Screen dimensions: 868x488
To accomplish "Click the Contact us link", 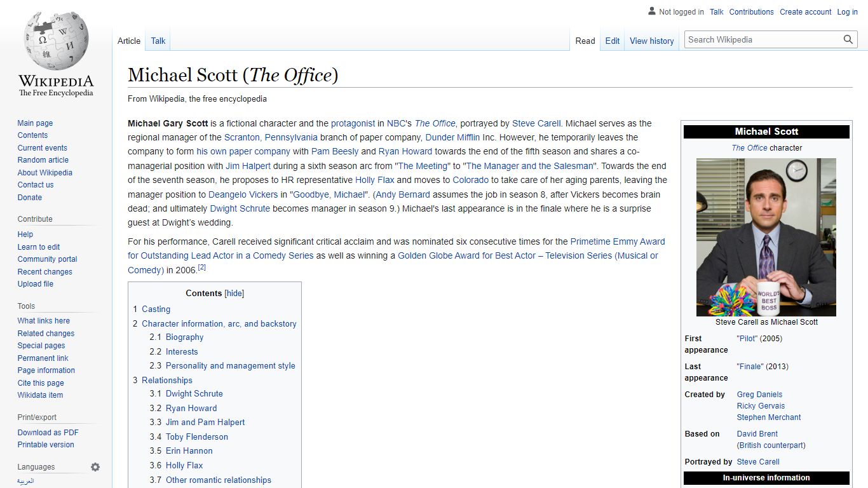I will 36,185.
